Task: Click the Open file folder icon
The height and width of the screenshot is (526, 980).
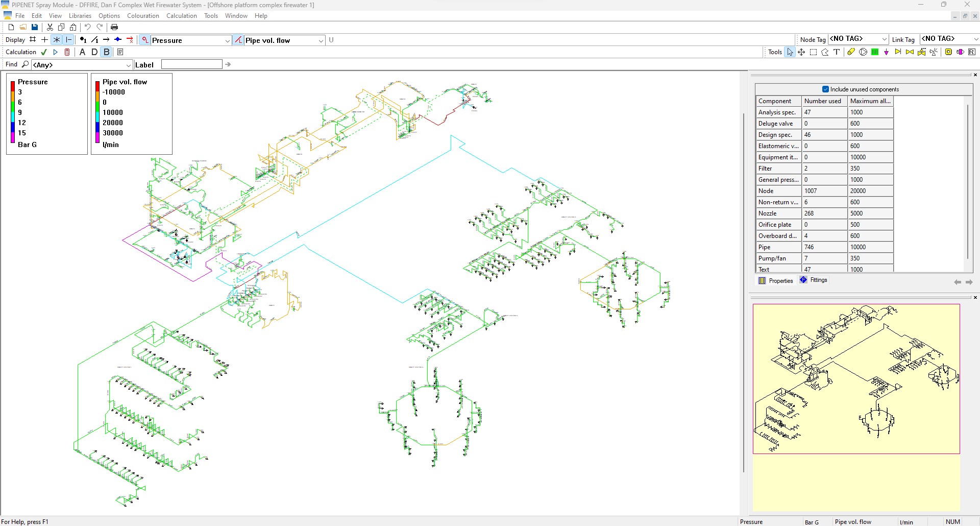Action: 23,27
